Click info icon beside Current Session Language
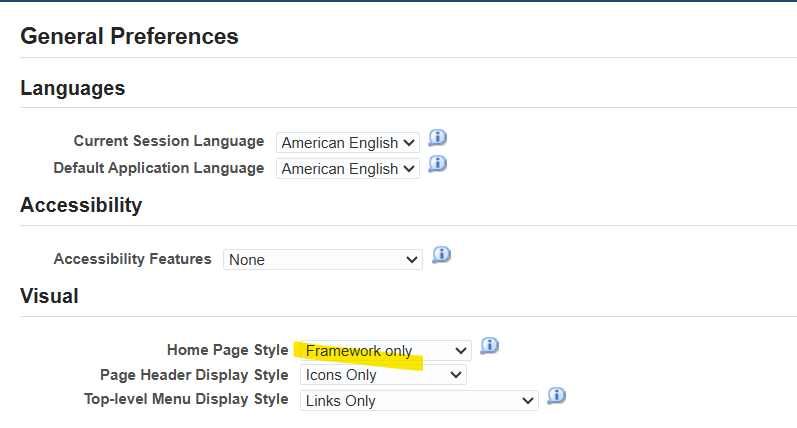The height and width of the screenshot is (428, 797). click(438, 138)
